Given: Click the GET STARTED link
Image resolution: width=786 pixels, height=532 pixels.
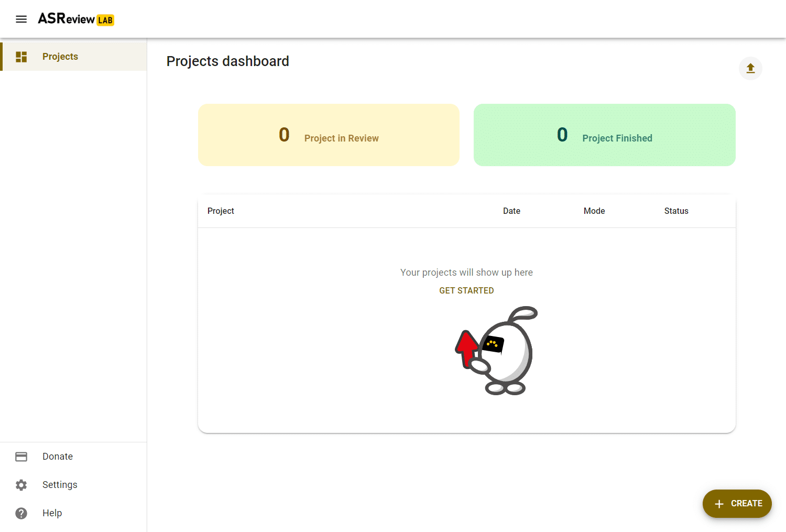Looking at the screenshot, I should click(x=466, y=290).
